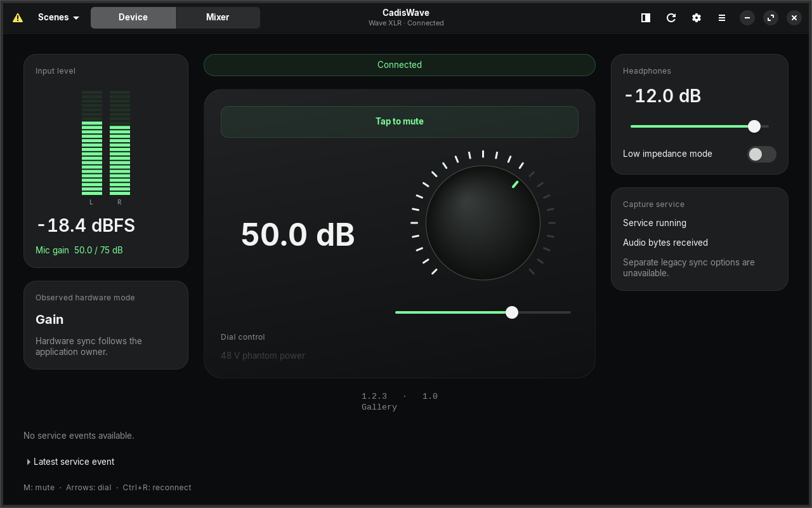812x508 pixels.
Task: Click the yellow warning triangle icon
Action: coord(18,18)
